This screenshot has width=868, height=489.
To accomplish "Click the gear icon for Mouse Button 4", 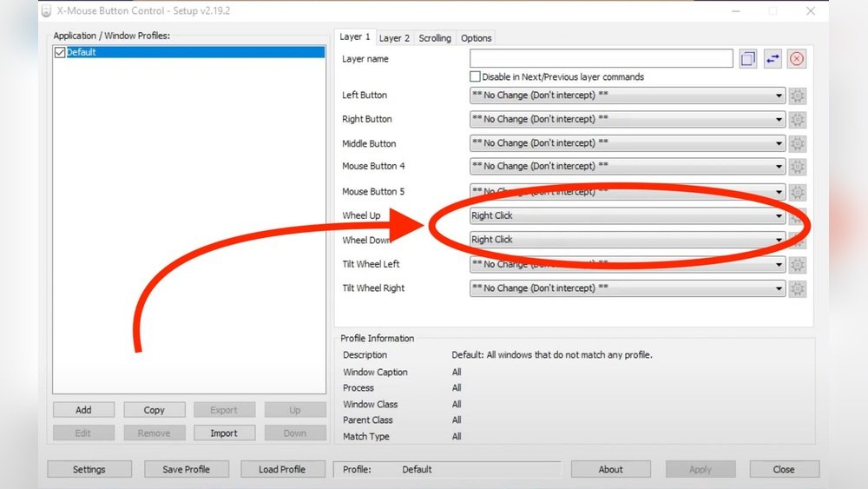I will point(798,167).
